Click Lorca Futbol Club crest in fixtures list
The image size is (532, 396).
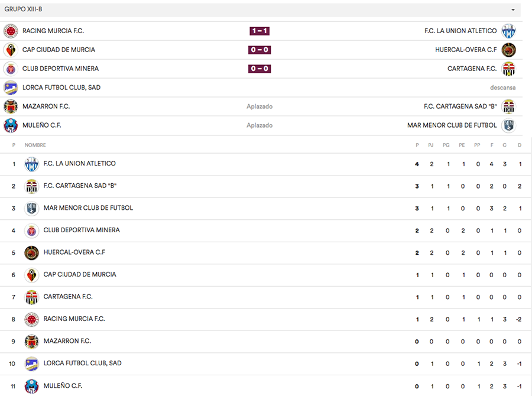pos(11,87)
